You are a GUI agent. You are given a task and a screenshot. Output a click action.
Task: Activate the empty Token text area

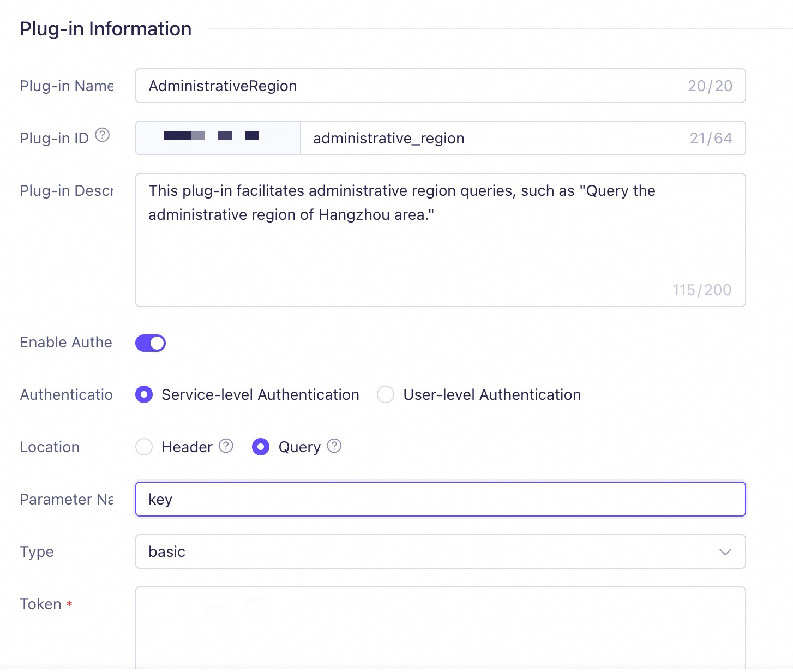click(440, 627)
